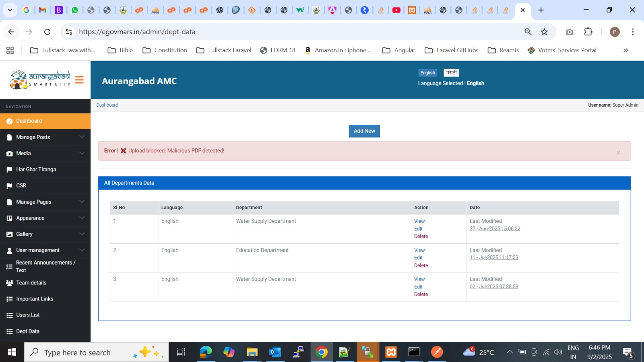Click the address bar URL field
The image size is (644, 362).
(x=282, y=32)
